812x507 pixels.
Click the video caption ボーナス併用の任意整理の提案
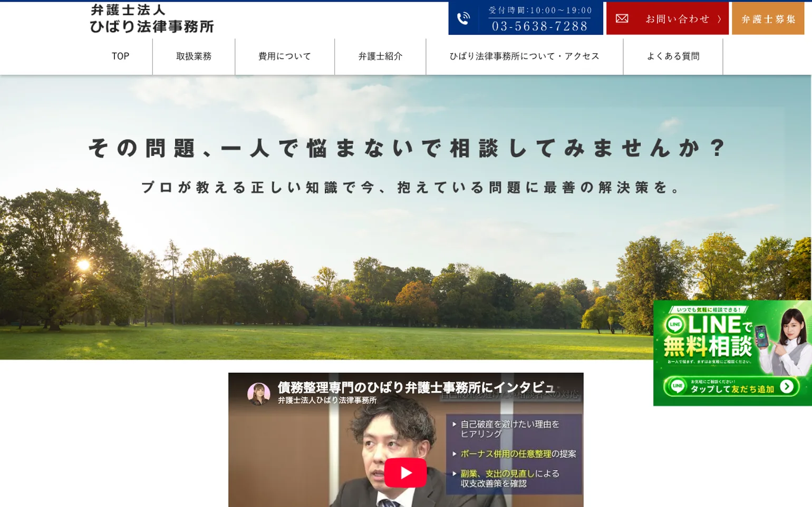(x=518, y=454)
